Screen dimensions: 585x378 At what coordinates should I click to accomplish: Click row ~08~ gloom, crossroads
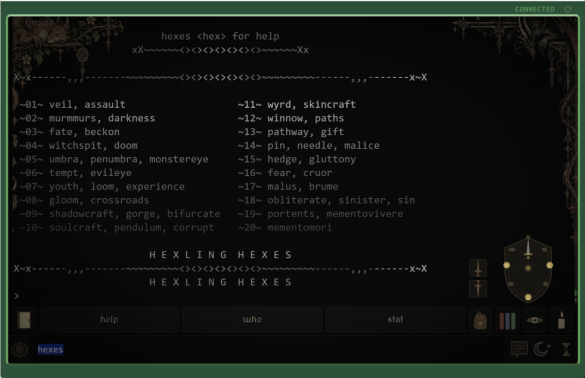tap(84, 200)
